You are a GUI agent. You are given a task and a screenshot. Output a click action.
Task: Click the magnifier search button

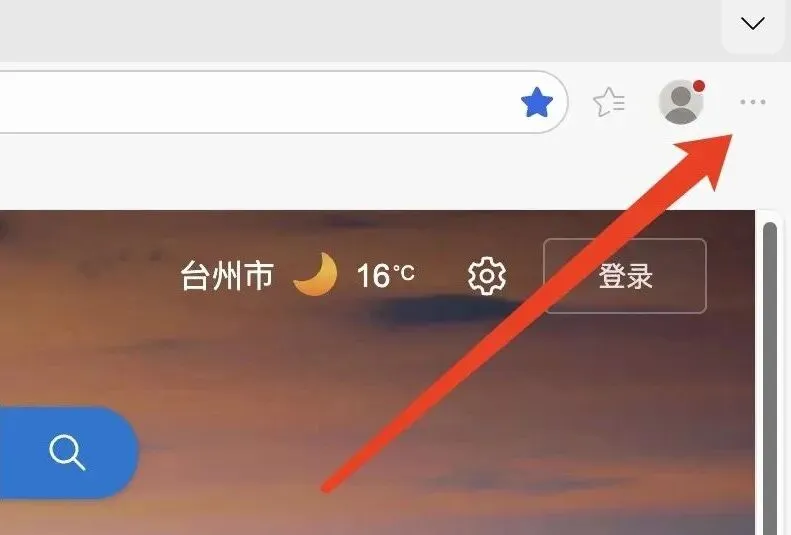pyautogui.click(x=68, y=452)
